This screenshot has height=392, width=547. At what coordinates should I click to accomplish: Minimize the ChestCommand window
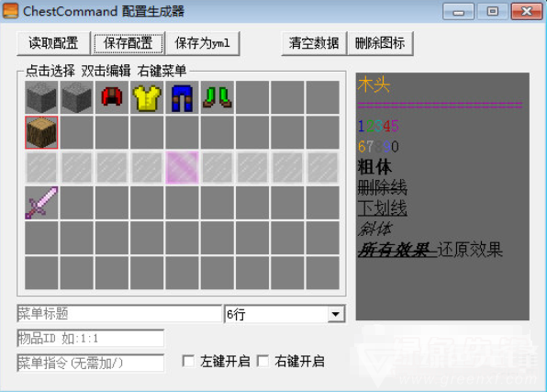pos(458,12)
